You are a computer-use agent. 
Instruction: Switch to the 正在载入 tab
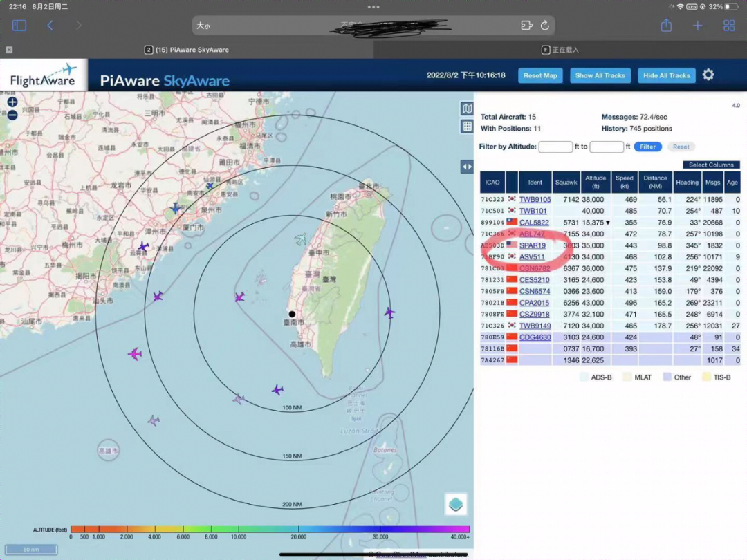click(x=560, y=50)
